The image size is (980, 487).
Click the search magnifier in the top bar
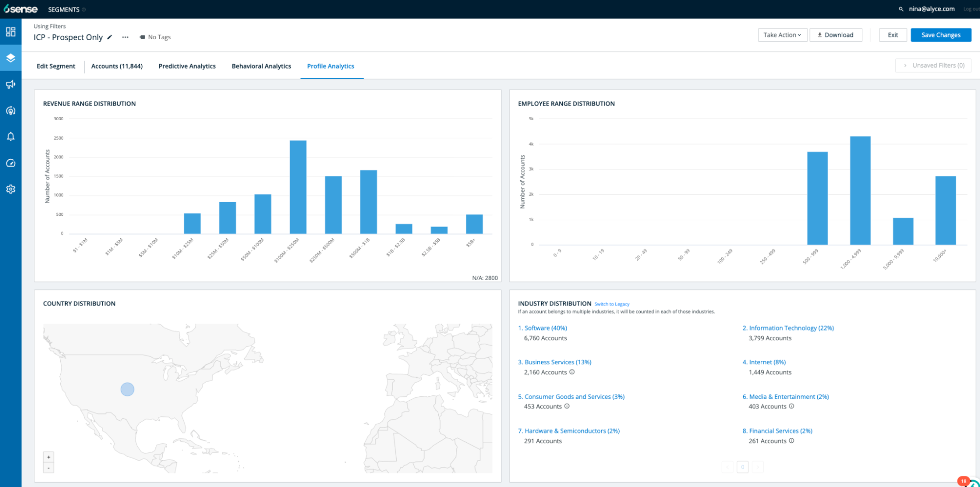click(901, 8)
